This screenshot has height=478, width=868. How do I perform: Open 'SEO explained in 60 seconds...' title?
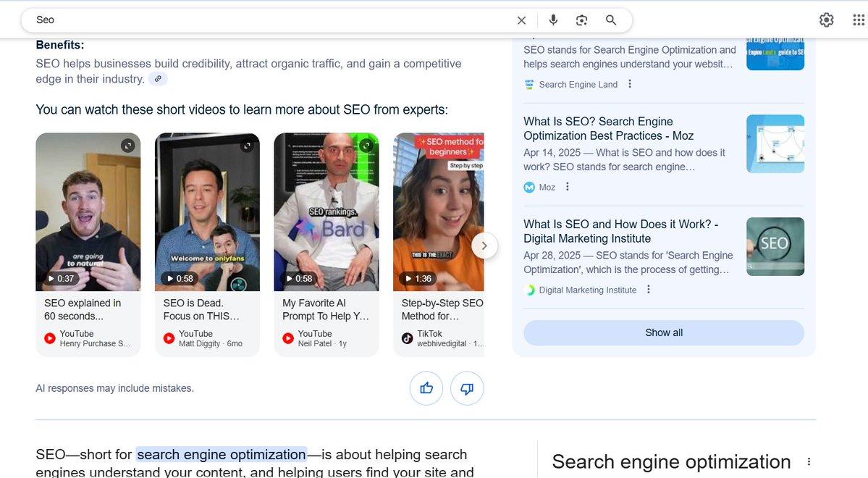point(83,310)
